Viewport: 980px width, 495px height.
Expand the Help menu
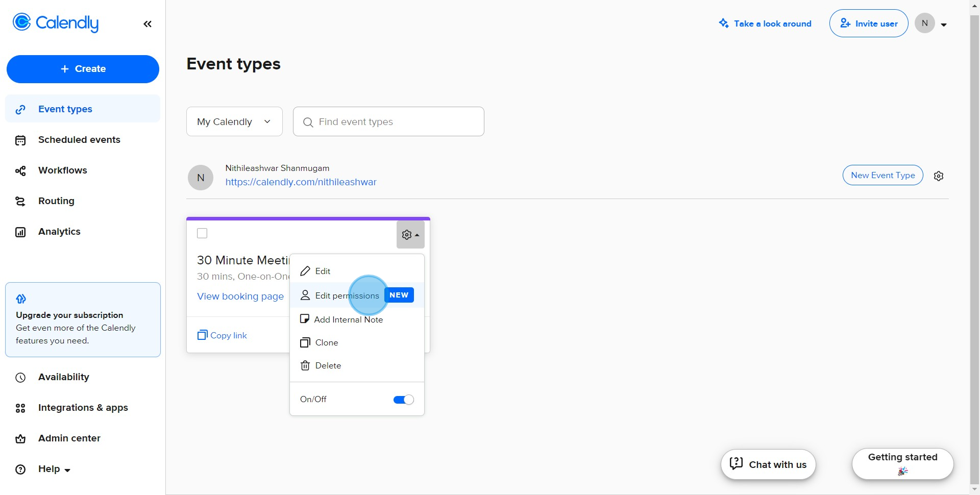click(x=54, y=469)
